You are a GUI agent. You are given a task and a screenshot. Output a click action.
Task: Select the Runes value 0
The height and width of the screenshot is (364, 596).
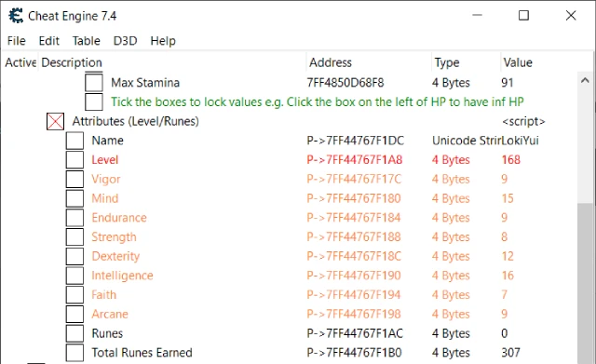pyautogui.click(x=505, y=333)
